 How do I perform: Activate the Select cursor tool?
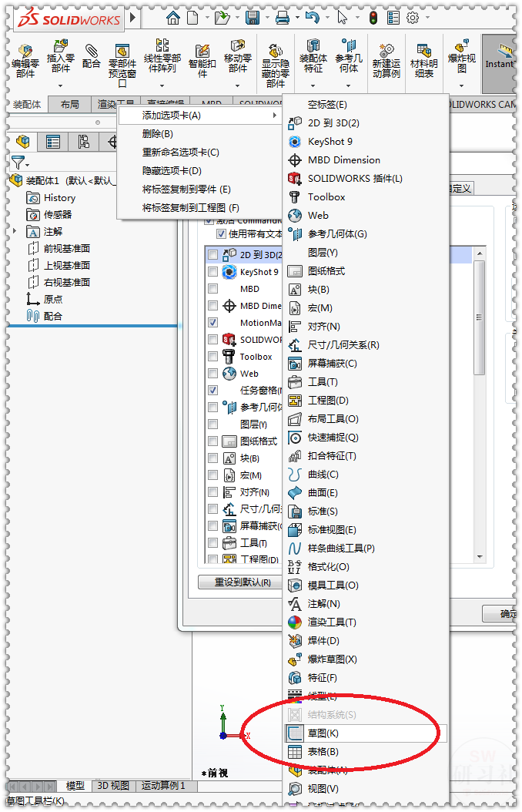pyautogui.click(x=342, y=18)
